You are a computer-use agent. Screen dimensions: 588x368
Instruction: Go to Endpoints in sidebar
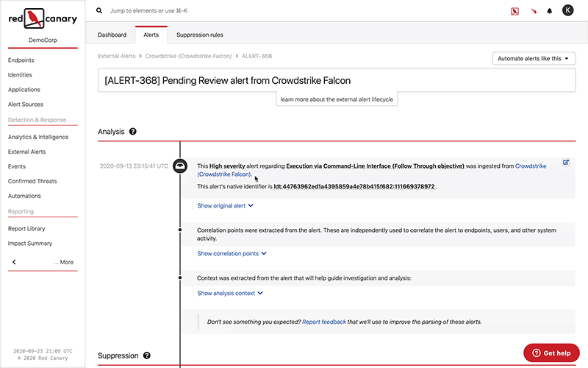click(x=21, y=60)
